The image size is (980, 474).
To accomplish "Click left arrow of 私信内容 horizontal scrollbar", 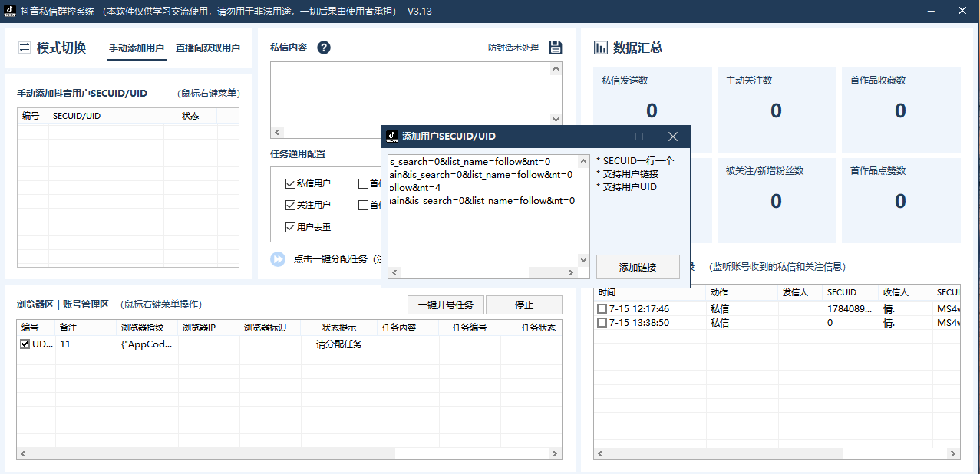I will 277,132.
